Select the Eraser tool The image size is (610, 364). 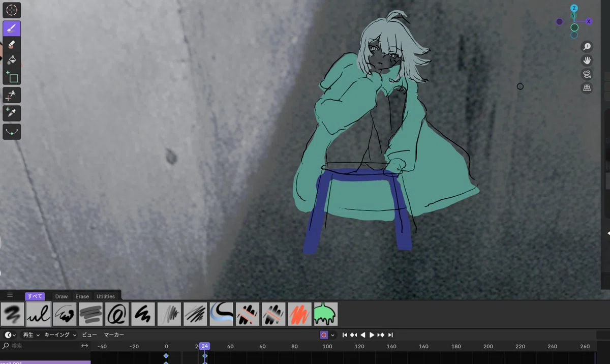click(x=12, y=45)
